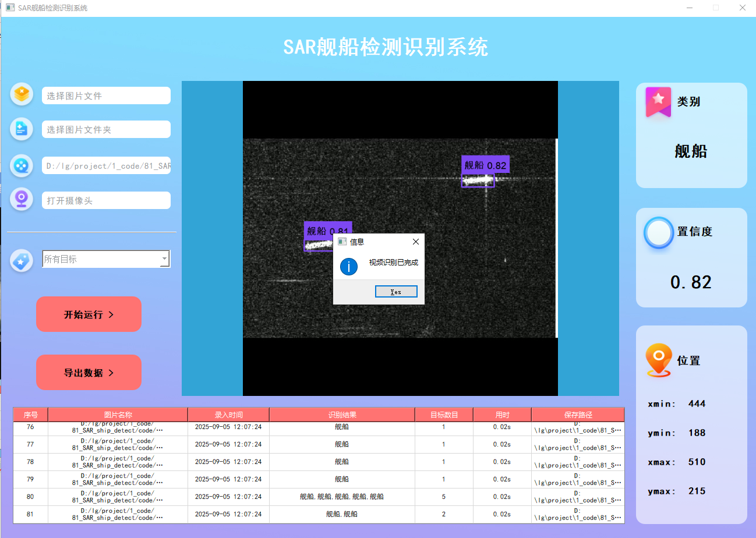This screenshot has width=756, height=538.
Task: Click the save path cell in row 79
Action: tap(578, 479)
